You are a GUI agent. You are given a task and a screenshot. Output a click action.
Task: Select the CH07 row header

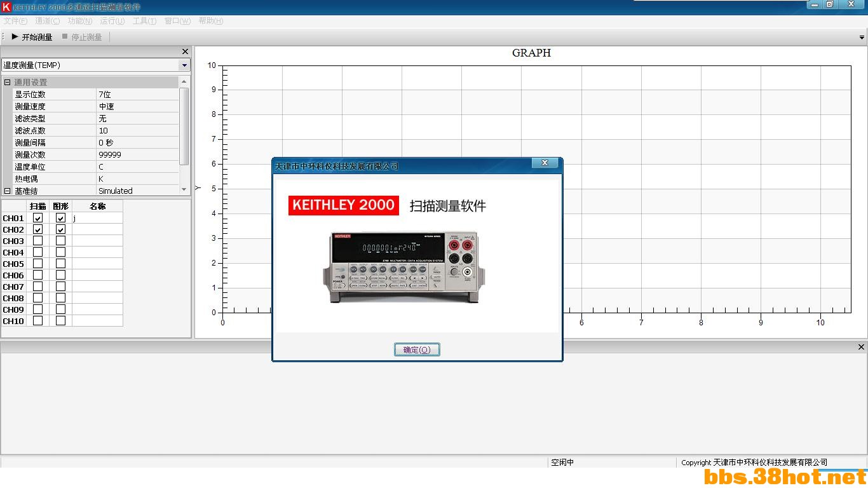pyautogui.click(x=13, y=287)
